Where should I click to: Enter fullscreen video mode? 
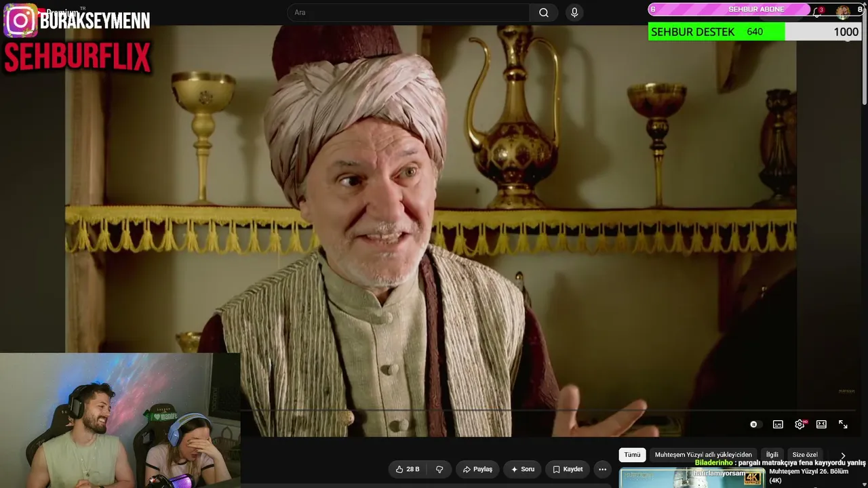(843, 424)
